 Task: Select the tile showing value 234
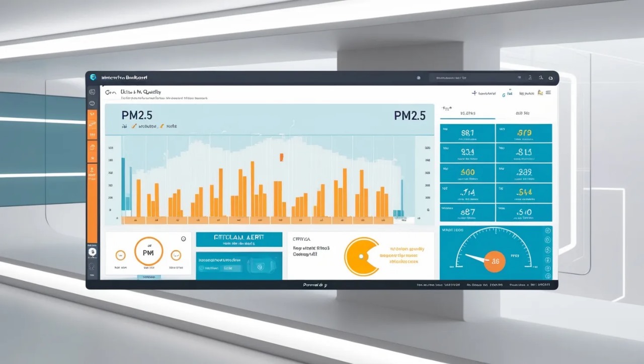click(x=467, y=153)
